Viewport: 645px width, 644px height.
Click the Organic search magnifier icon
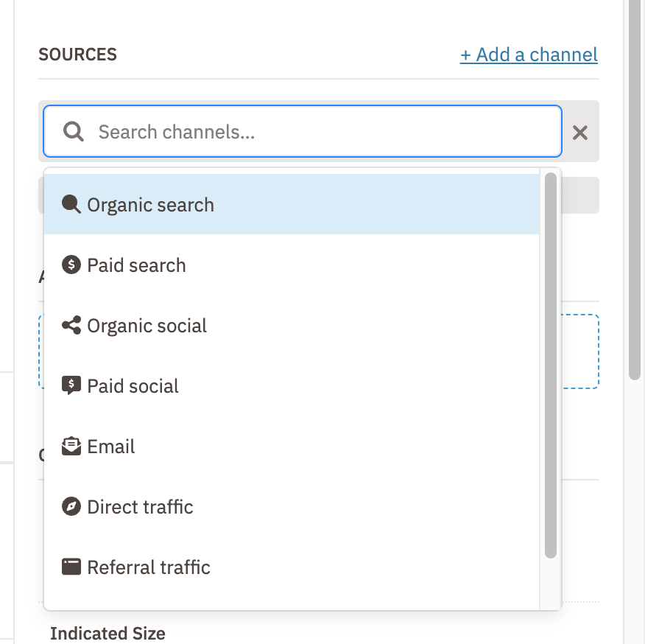pos(71,205)
